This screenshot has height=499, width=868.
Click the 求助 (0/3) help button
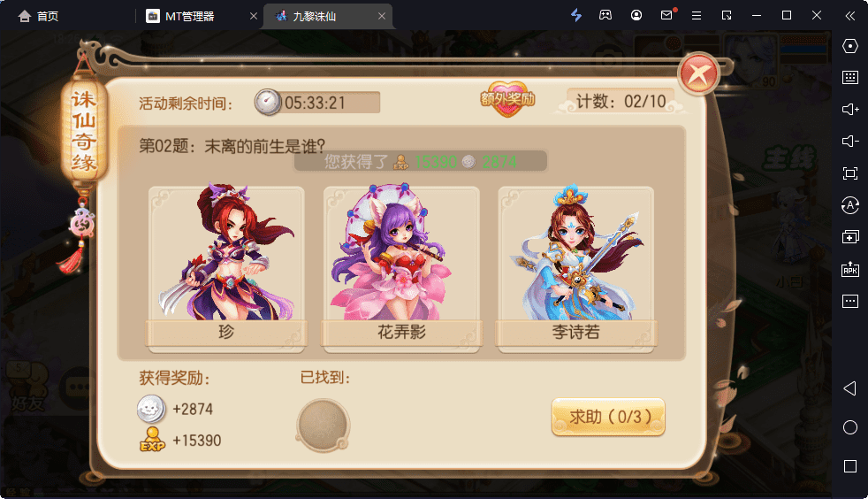pyautogui.click(x=608, y=417)
